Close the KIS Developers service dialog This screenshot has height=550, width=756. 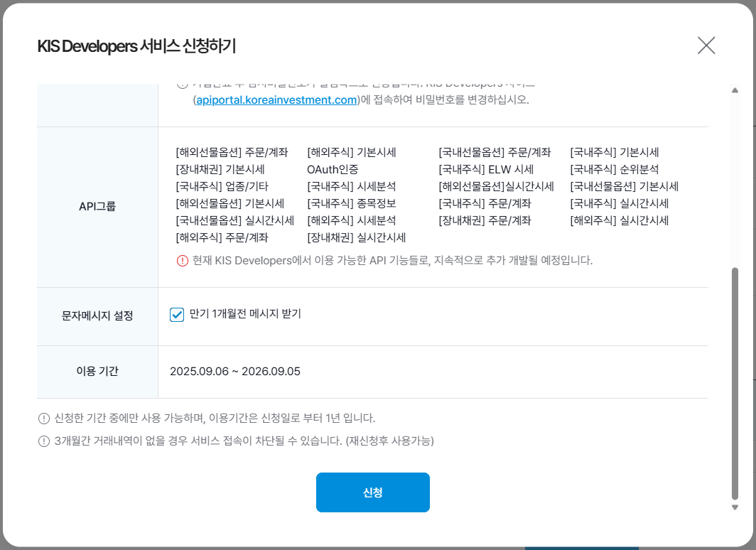coord(706,45)
